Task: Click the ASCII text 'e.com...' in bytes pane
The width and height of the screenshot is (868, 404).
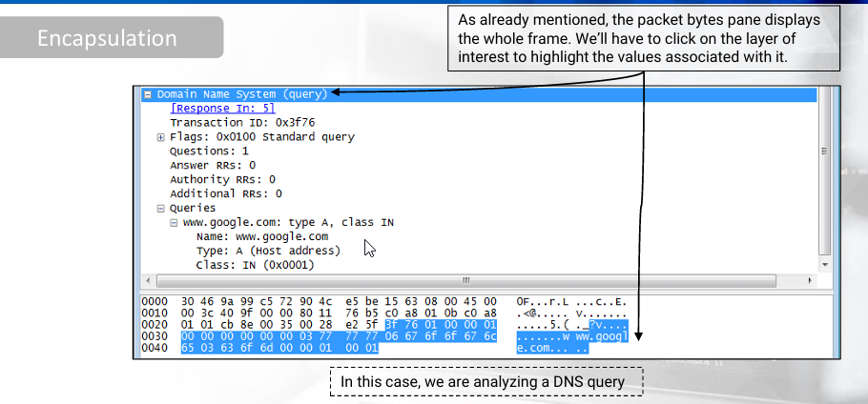Action: [x=543, y=348]
